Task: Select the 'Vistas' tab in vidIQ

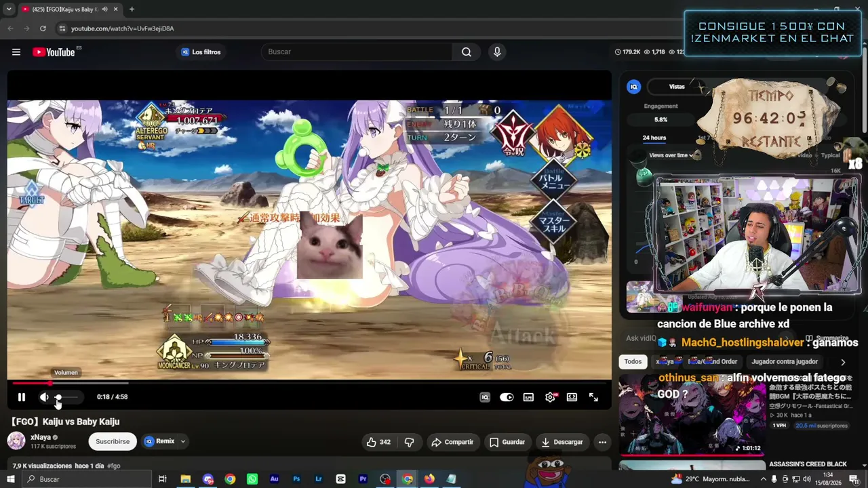Action: pos(677,87)
